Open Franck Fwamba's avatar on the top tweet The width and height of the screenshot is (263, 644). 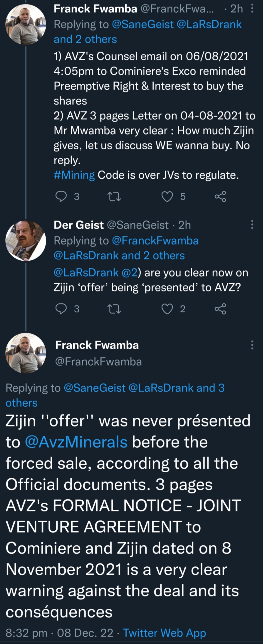tap(26, 24)
